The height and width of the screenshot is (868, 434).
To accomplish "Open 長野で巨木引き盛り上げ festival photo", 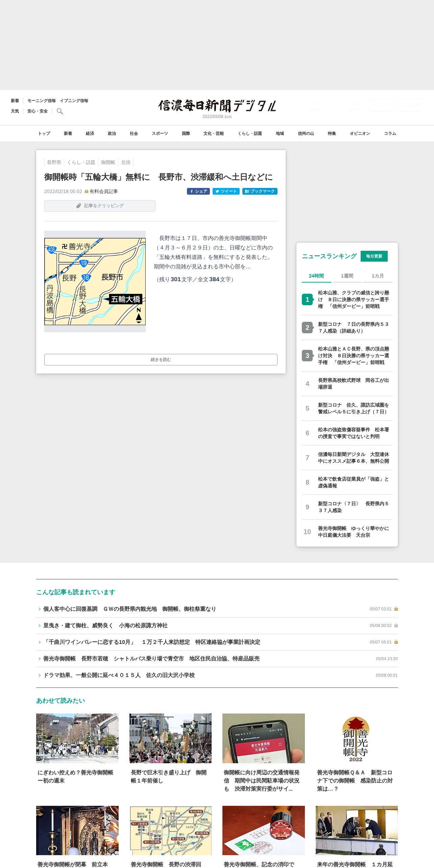I will click(170, 738).
